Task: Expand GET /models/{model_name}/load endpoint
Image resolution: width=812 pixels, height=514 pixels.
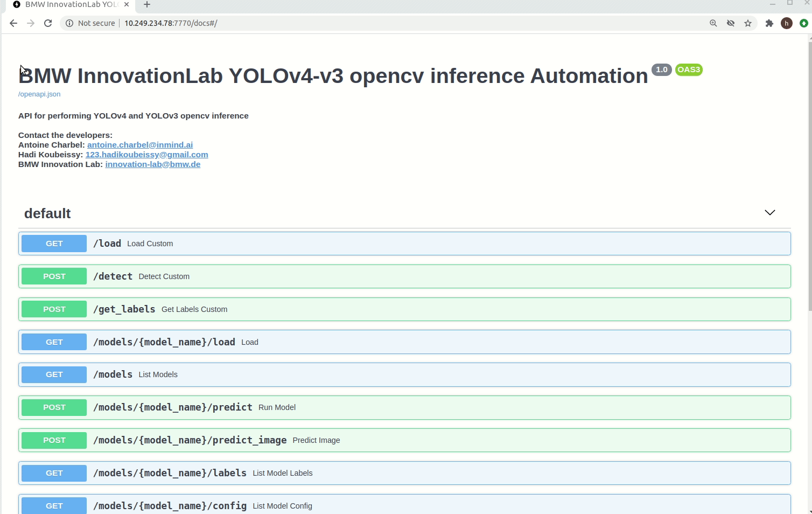Action: (404, 342)
